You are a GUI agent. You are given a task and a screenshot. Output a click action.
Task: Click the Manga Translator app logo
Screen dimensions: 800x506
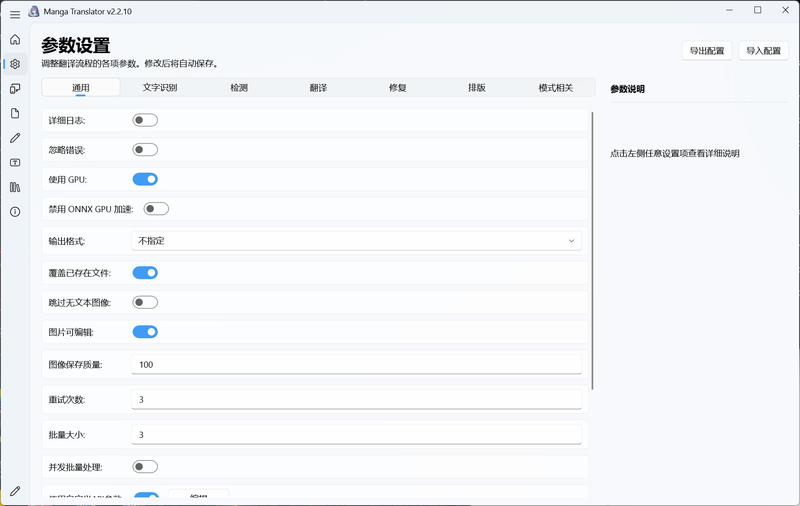coord(34,11)
